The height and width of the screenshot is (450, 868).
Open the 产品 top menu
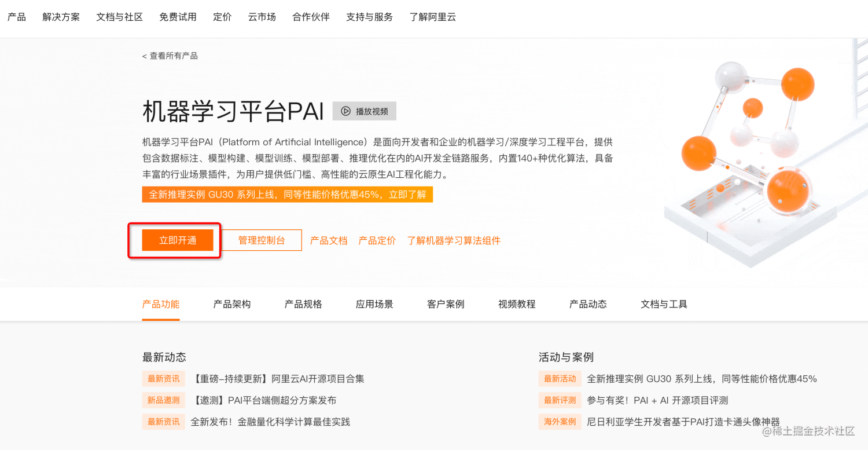click(x=17, y=17)
